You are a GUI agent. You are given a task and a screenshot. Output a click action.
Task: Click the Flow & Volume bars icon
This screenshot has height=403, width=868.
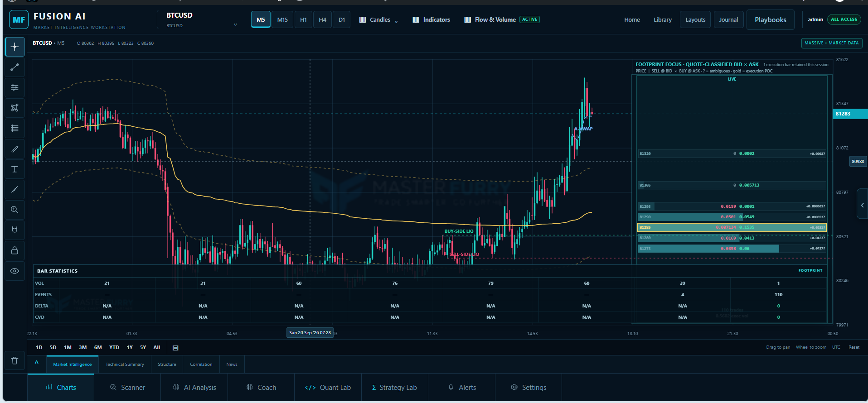click(468, 20)
